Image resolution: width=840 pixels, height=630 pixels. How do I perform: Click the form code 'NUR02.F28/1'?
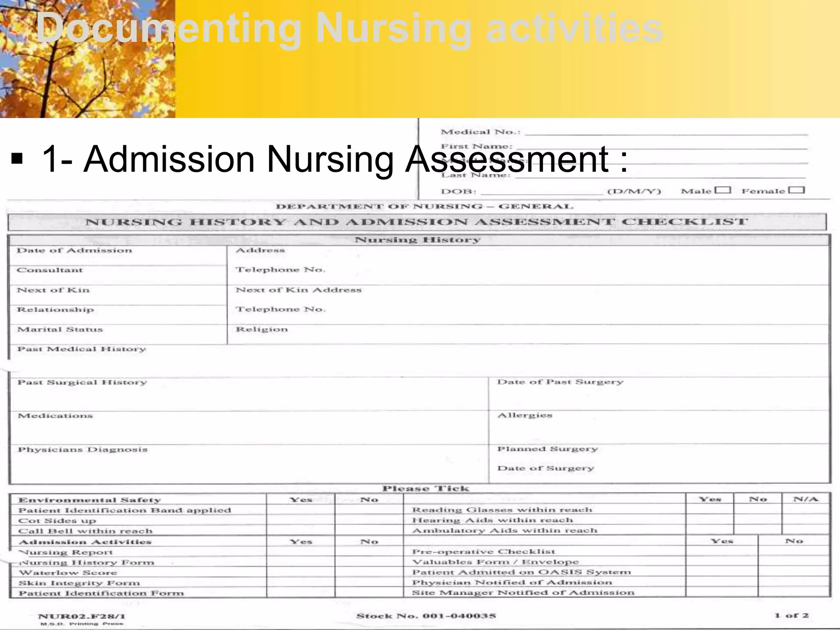click(x=82, y=616)
